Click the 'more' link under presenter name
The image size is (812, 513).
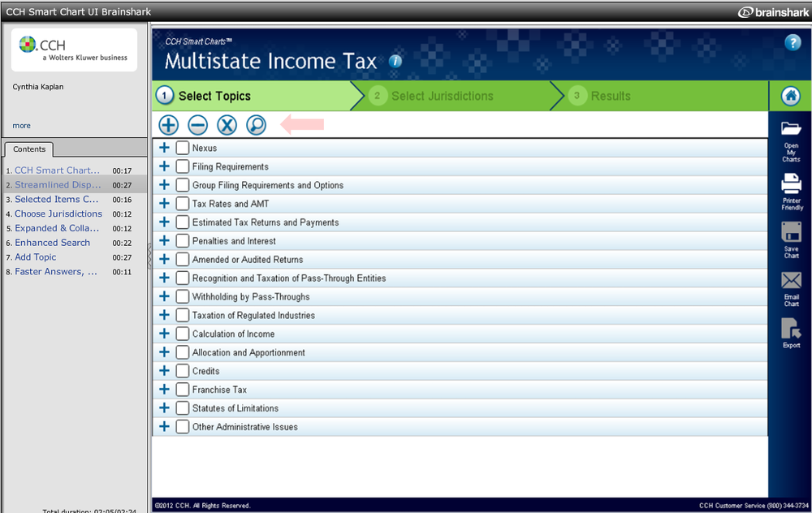(x=22, y=126)
